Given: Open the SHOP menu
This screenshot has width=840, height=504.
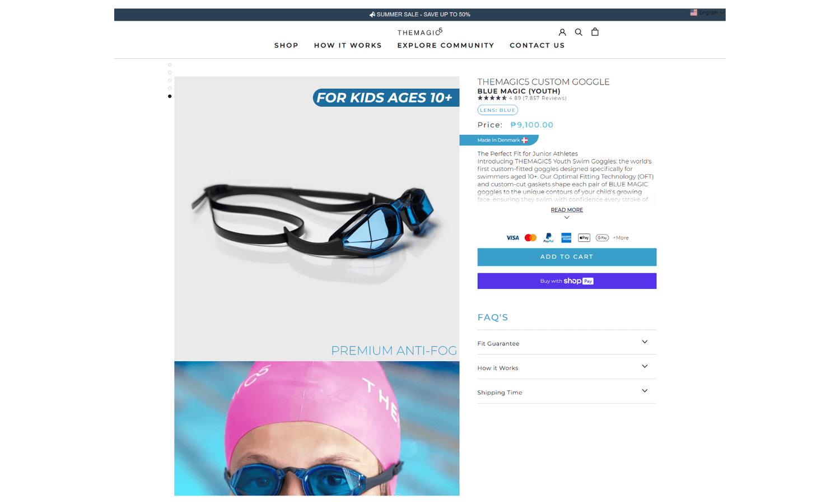Looking at the screenshot, I should [286, 45].
